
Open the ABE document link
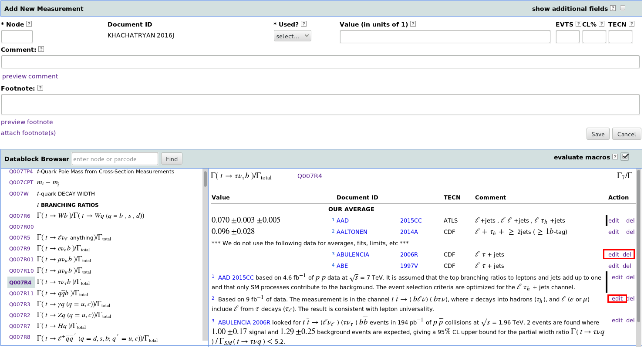pos(342,266)
